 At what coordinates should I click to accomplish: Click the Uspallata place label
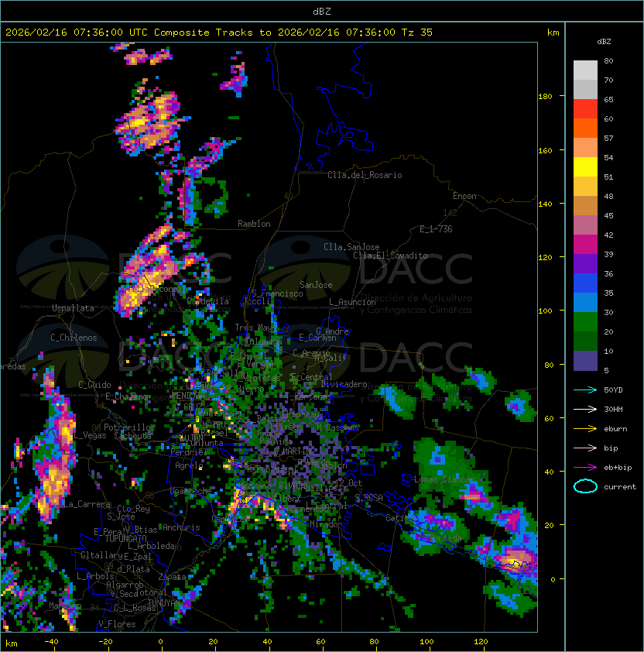73,308
